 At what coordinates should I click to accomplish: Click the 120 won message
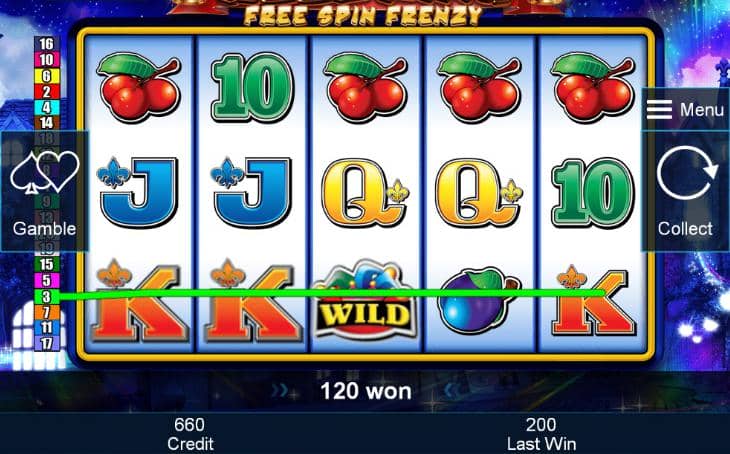coord(366,391)
